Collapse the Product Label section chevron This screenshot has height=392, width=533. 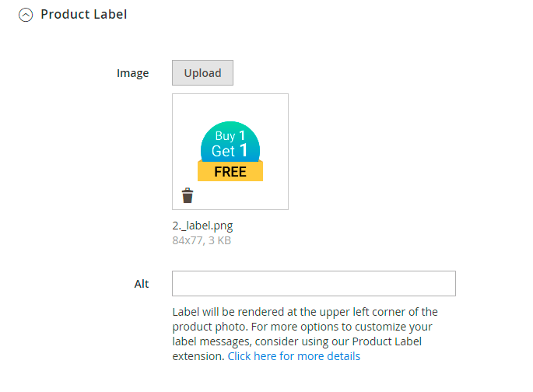(26, 15)
